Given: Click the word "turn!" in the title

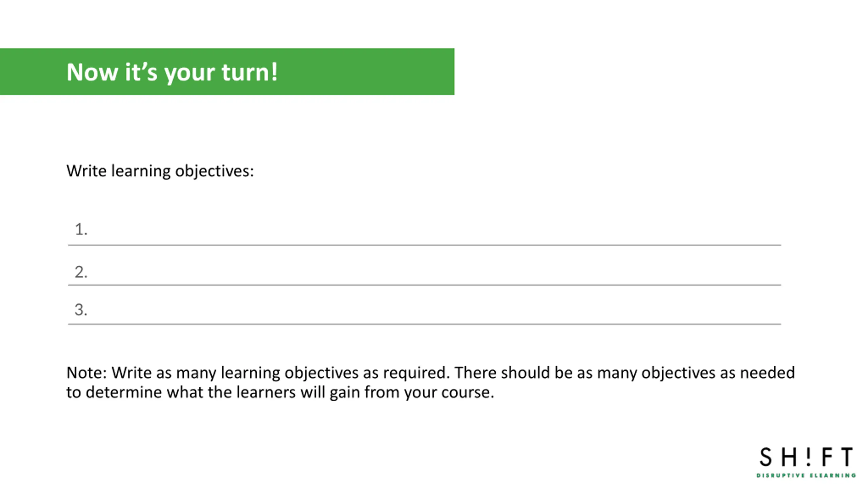Looking at the screenshot, I should 250,72.
